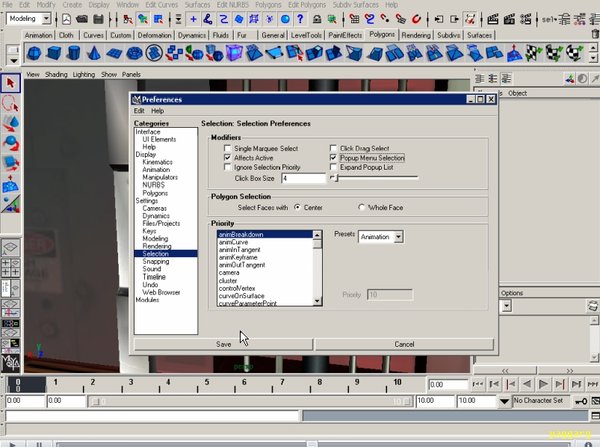Choose the four view layout icon
This screenshot has width=600, height=447.
[11, 268]
